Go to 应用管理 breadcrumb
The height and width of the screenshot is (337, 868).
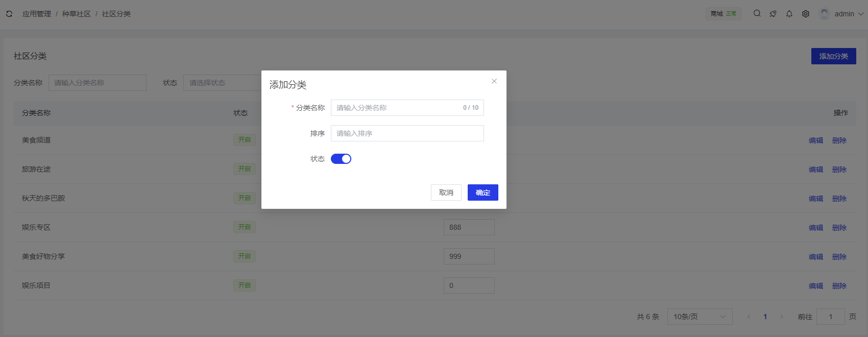37,14
